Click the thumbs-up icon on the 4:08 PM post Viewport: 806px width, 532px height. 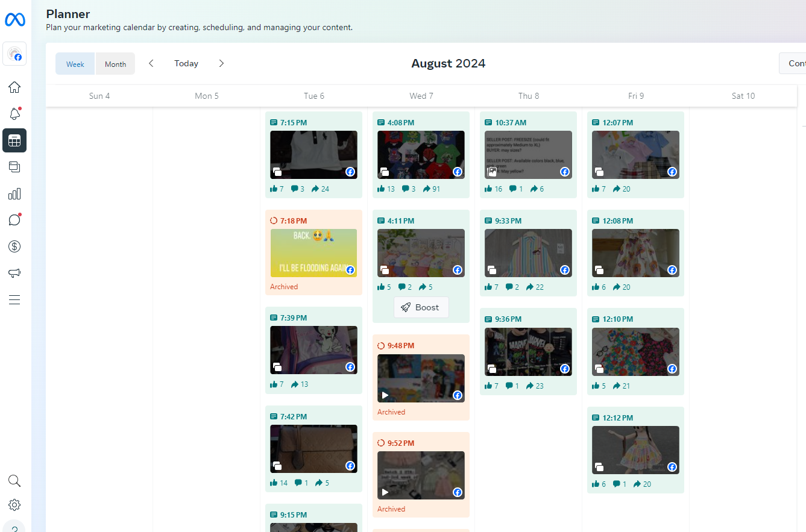point(381,189)
